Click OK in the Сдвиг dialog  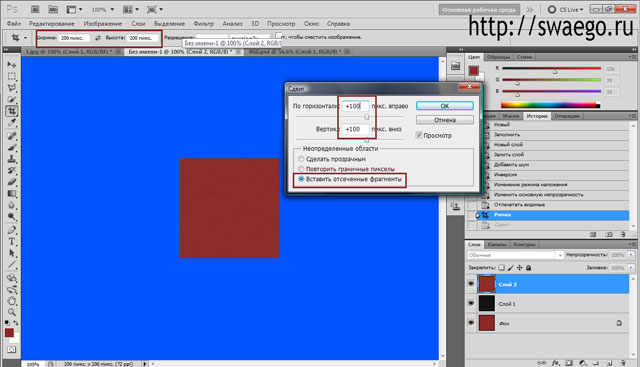445,106
